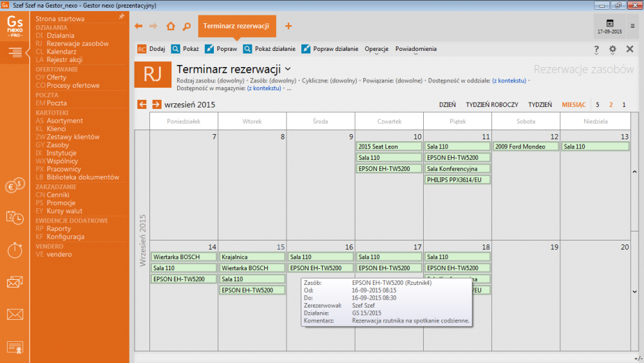Advance to next month with right arrow
Screen dimensions: 644x363
click(x=156, y=104)
